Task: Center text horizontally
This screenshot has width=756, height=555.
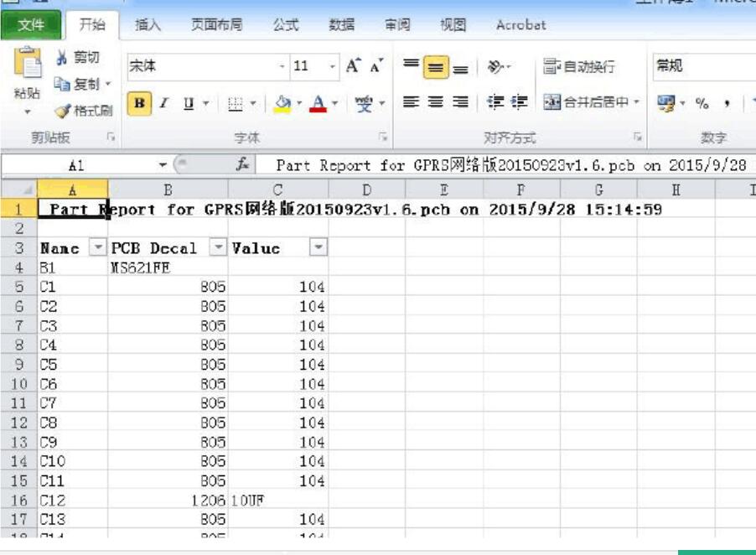Action: coord(436,102)
